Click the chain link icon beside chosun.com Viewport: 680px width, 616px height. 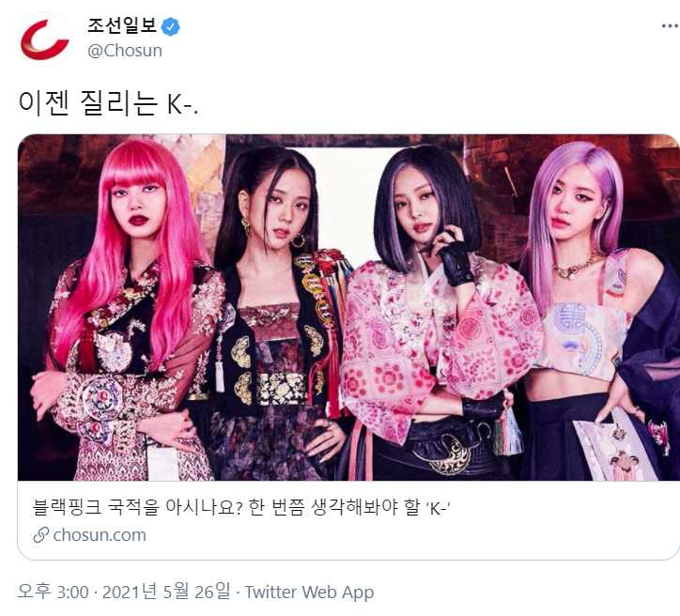(41, 535)
